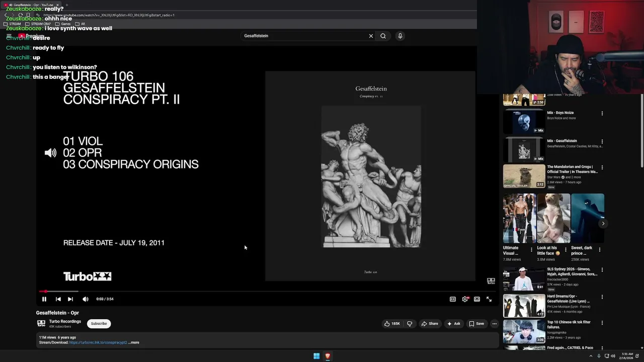Image resolution: width=644 pixels, height=362 pixels.
Task: Click the page scrollbar beside the suggestions
Action: point(641,131)
